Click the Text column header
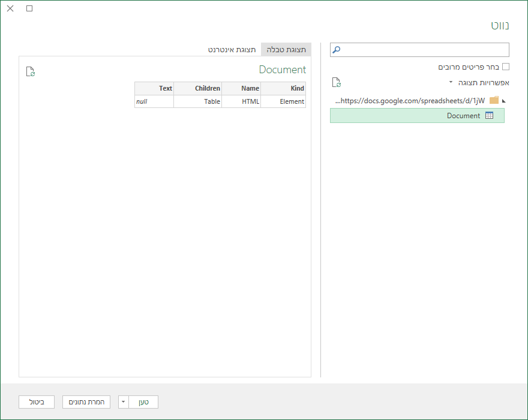Screen dimensions: 528x420 tap(154, 88)
